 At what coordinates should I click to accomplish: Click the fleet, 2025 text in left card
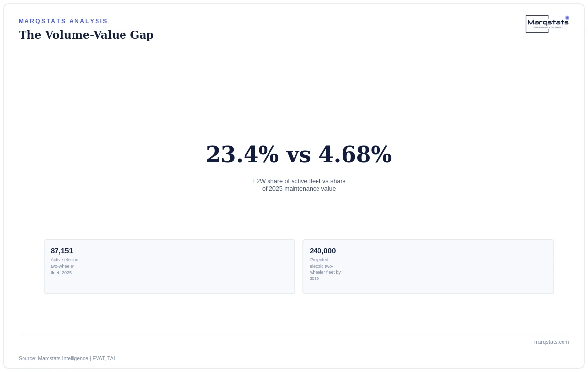pyautogui.click(x=61, y=273)
